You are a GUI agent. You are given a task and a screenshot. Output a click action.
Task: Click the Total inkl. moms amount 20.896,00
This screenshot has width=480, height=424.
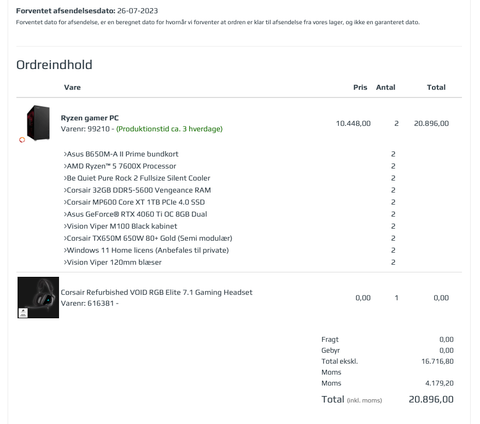[x=431, y=399]
